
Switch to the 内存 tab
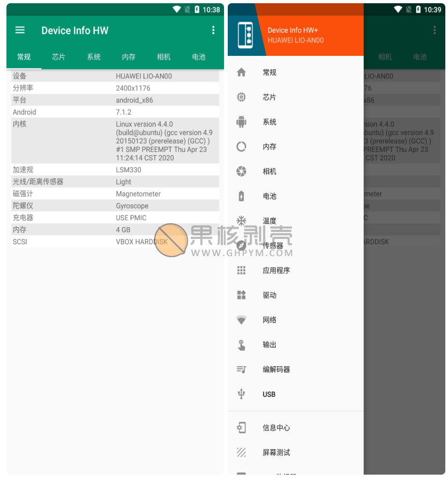coord(128,57)
